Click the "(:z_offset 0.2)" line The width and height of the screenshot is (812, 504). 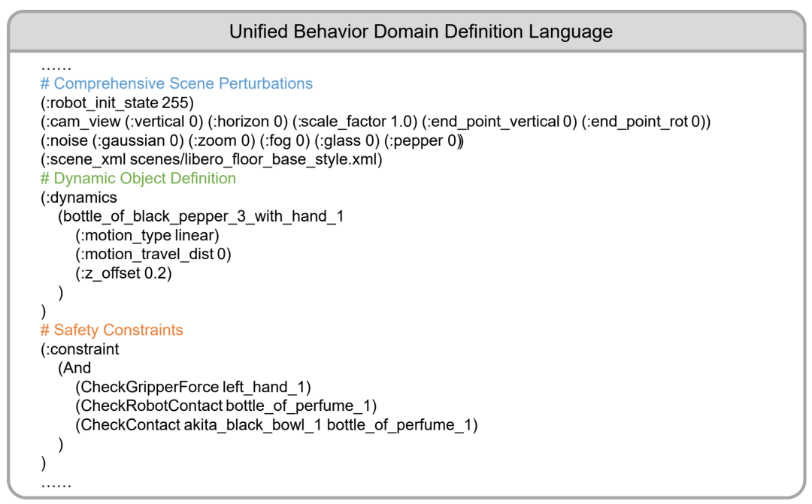tap(123, 273)
